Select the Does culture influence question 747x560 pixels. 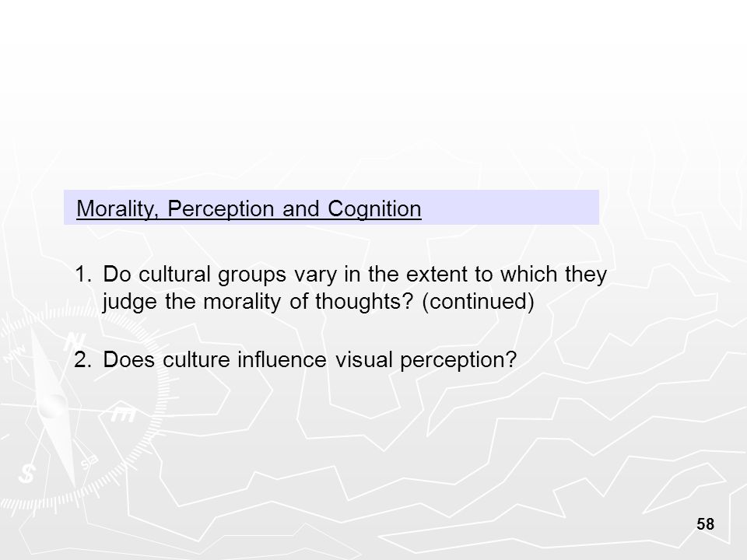click(x=310, y=359)
